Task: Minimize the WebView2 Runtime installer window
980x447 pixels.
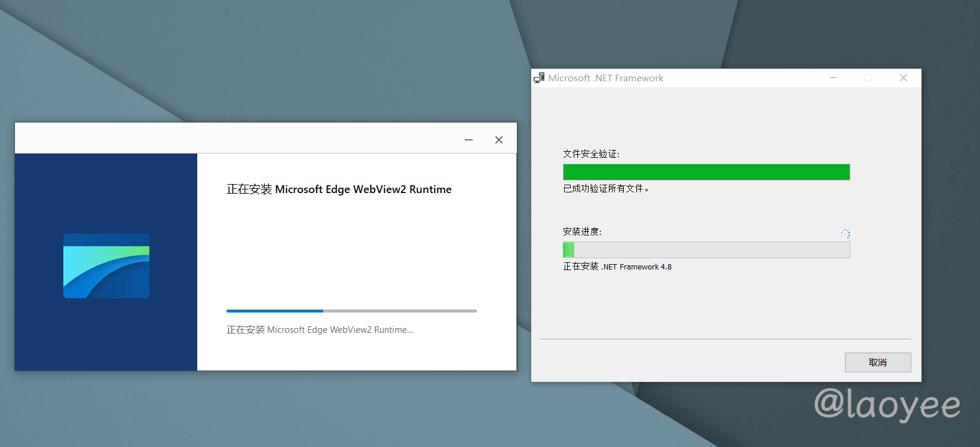Action: pos(468,140)
